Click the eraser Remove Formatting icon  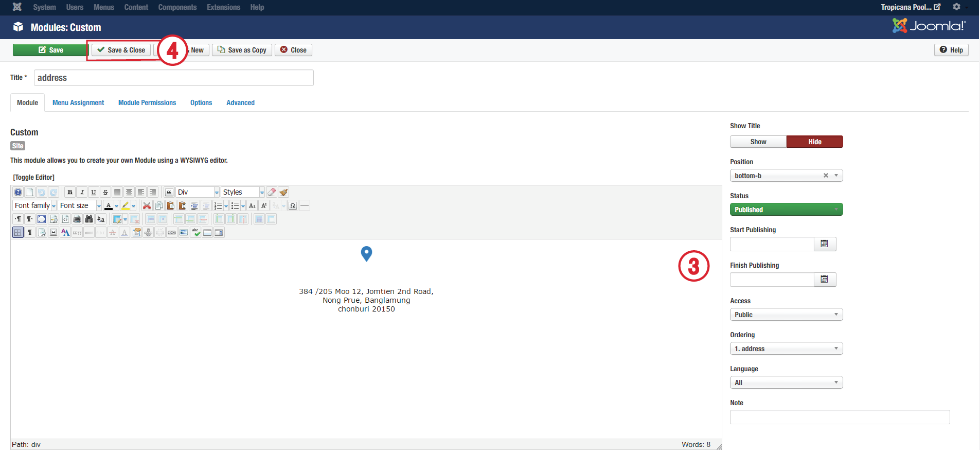pos(272,192)
